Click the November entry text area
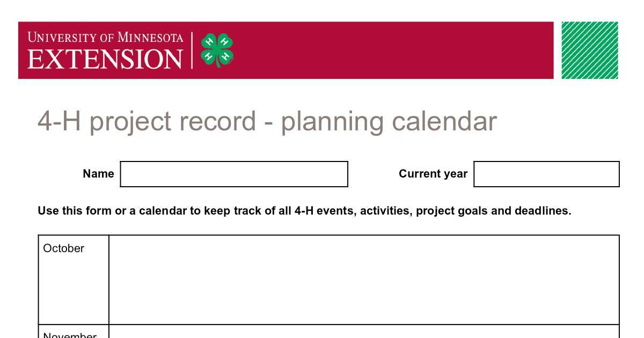 coord(364,332)
